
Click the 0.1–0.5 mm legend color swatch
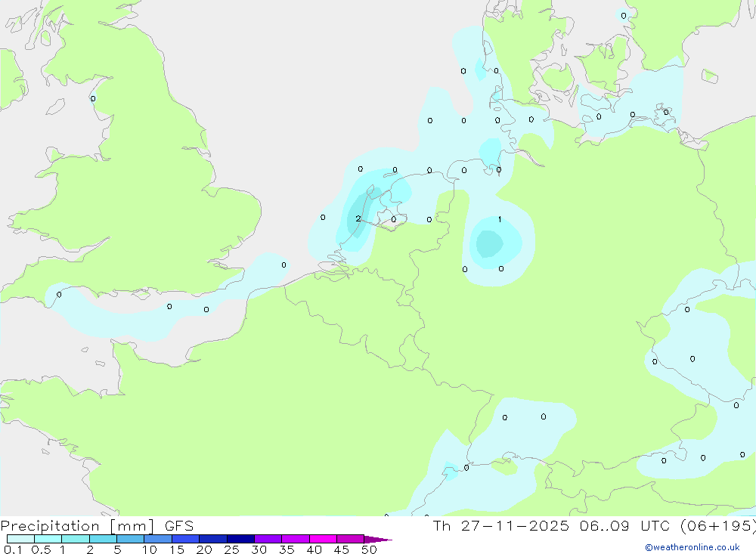pos(20,539)
